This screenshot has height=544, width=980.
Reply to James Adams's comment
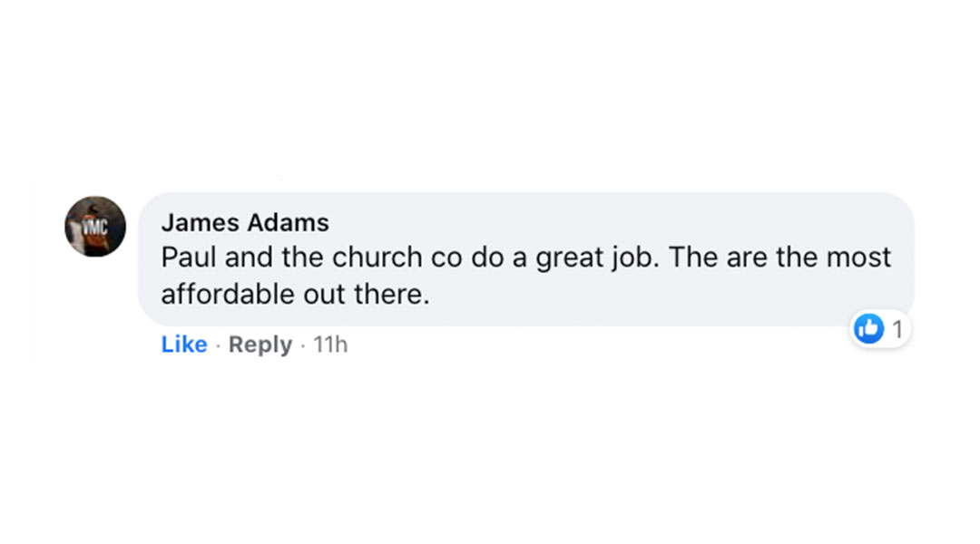[x=260, y=345]
